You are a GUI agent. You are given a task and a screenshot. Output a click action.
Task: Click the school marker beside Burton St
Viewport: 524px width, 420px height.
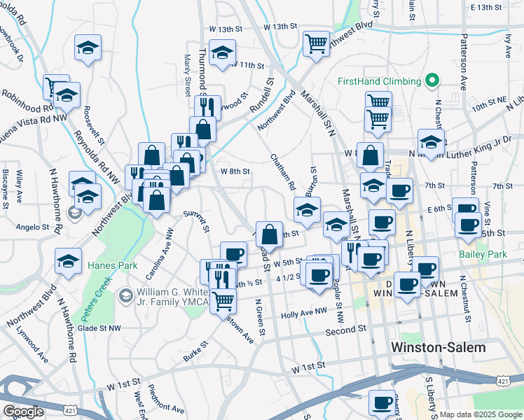click(x=307, y=212)
